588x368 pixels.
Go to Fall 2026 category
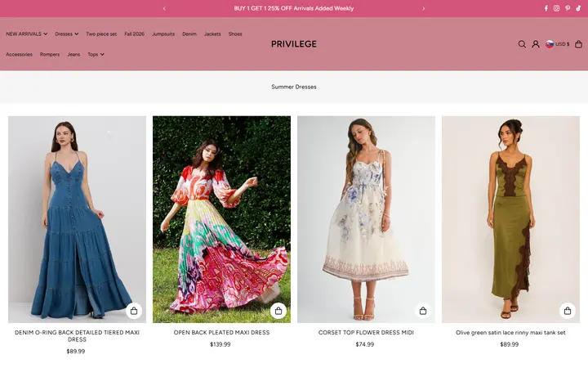click(x=134, y=34)
